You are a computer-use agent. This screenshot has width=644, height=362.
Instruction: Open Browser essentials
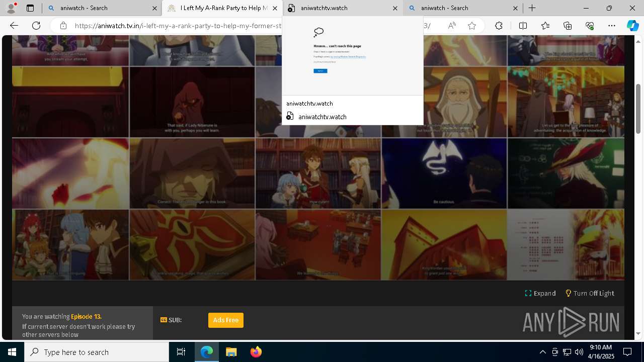click(x=590, y=26)
